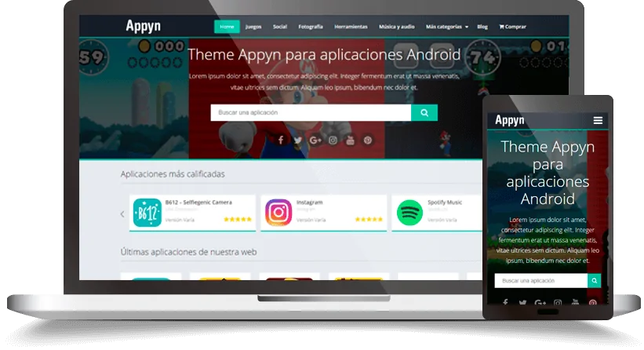
Task: Open the hamburger menu on the phone
Action: click(x=598, y=120)
